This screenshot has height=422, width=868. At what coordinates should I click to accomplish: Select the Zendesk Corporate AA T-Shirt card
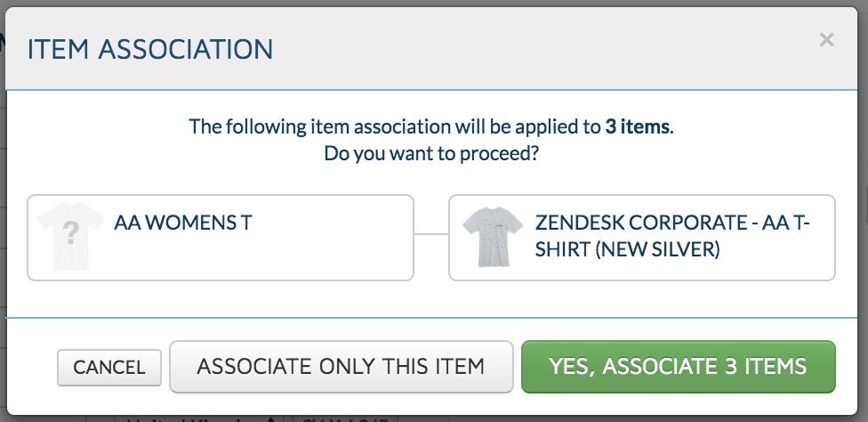(641, 238)
